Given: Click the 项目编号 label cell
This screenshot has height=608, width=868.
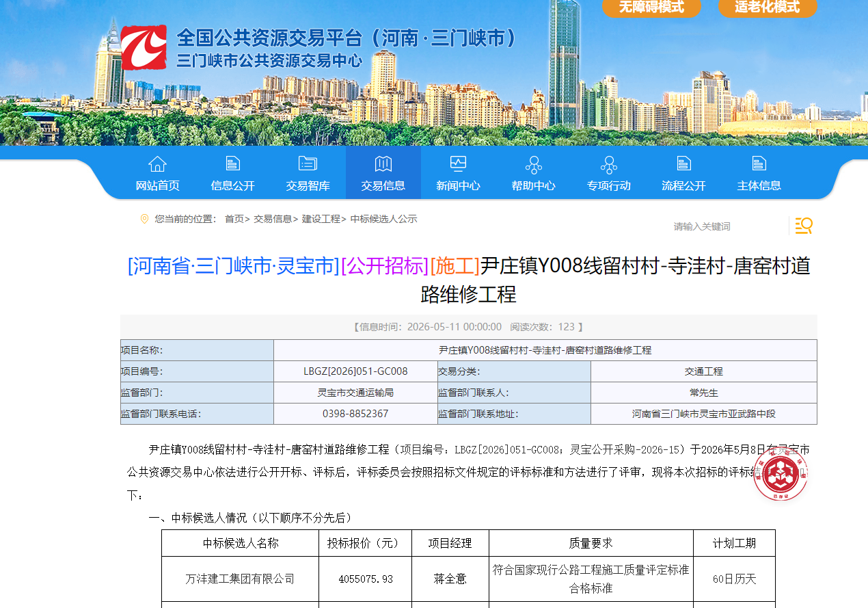Looking at the screenshot, I should point(197,371).
